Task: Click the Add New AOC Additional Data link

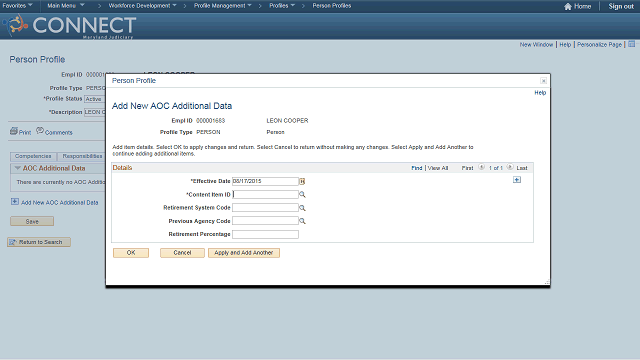Action: (x=60, y=203)
